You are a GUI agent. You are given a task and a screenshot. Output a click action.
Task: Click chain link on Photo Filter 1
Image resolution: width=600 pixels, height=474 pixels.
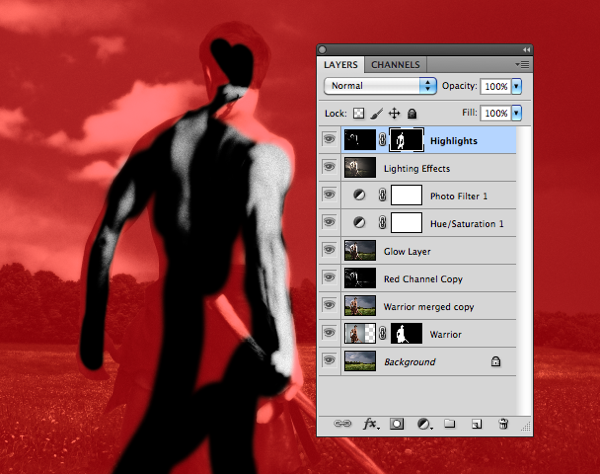point(382,195)
